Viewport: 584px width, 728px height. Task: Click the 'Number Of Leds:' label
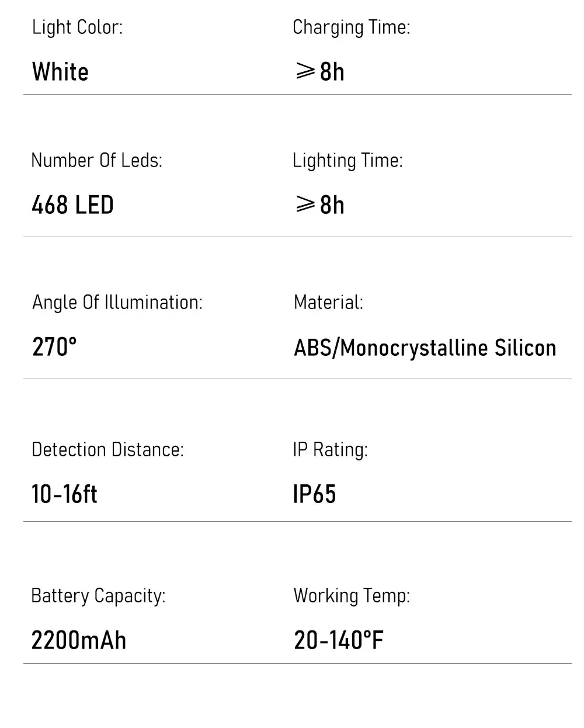96,160
